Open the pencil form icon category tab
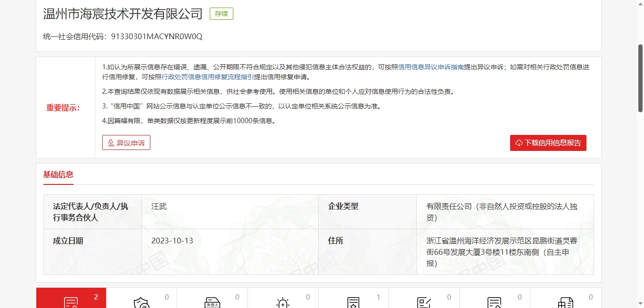The height and width of the screenshot is (308, 644). pyautogui.click(x=424, y=298)
